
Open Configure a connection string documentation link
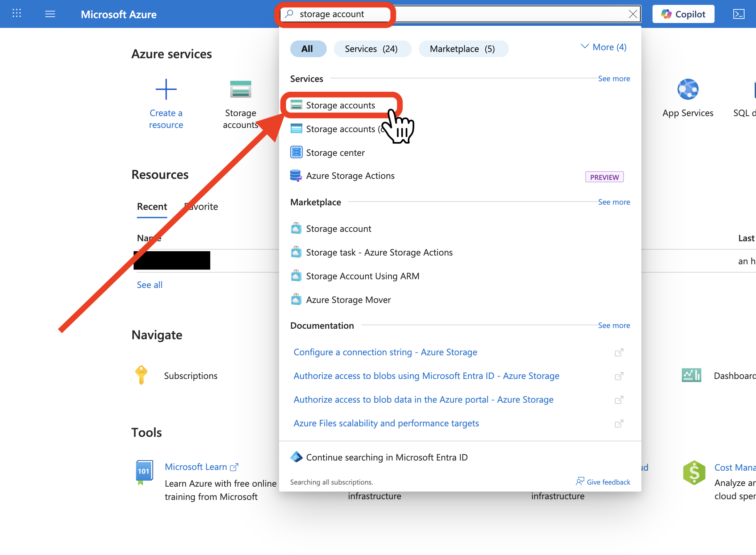coord(385,352)
